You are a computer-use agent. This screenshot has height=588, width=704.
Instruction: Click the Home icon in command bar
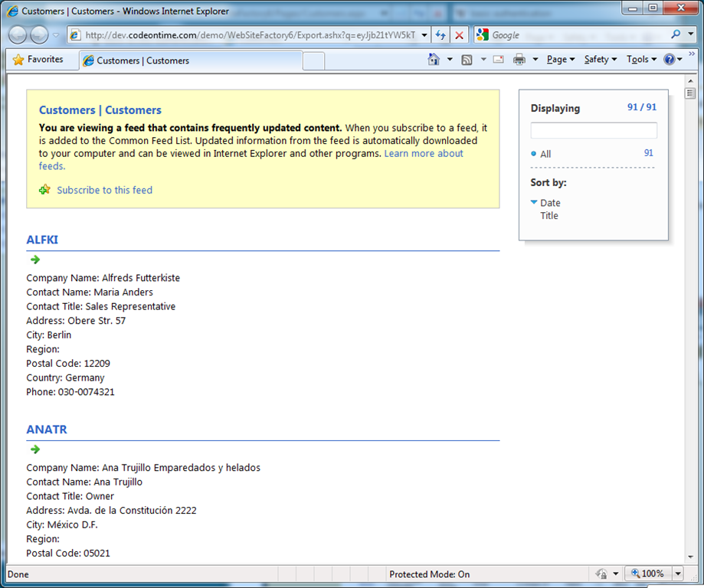(434, 59)
